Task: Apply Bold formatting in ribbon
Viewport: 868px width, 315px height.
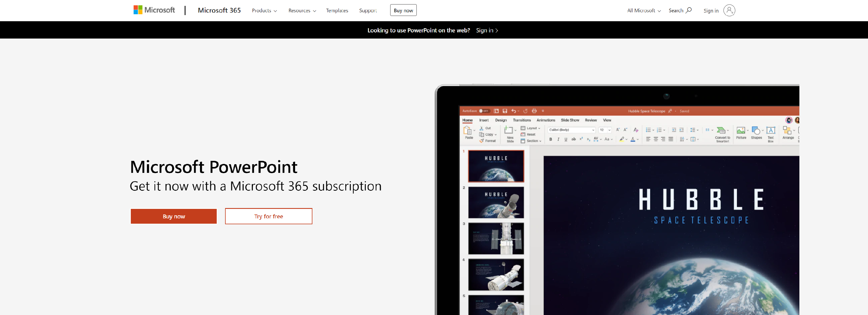Action: pyautogui.click(x=551, y=139)
